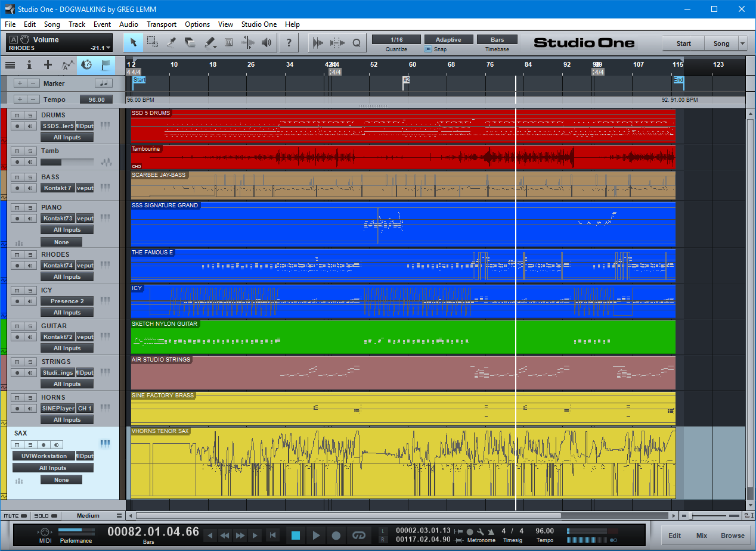Click the play button in transport

point(316,536)
